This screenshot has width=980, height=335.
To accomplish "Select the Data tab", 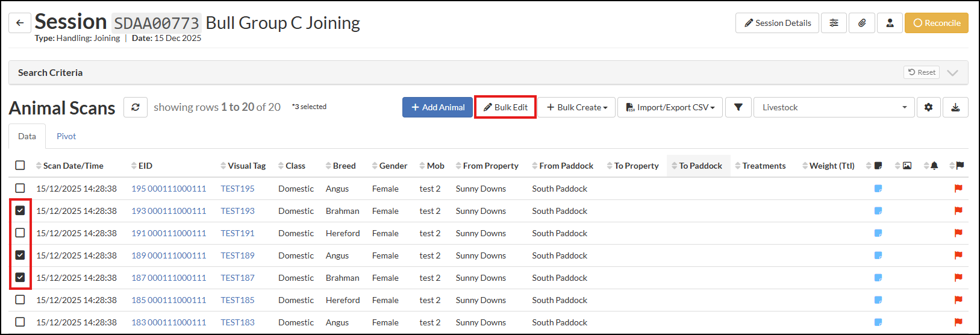I will 27,136.
